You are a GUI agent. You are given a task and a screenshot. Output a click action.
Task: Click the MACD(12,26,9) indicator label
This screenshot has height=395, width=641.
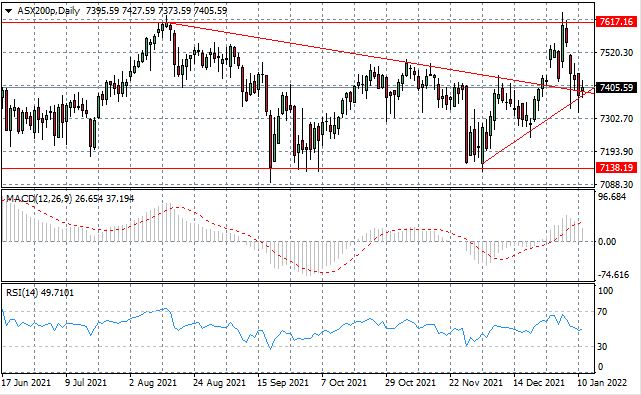coord(40,199)
